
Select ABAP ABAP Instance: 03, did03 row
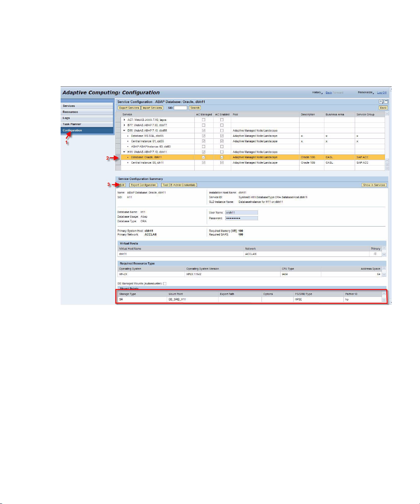(x=250, y=146)
